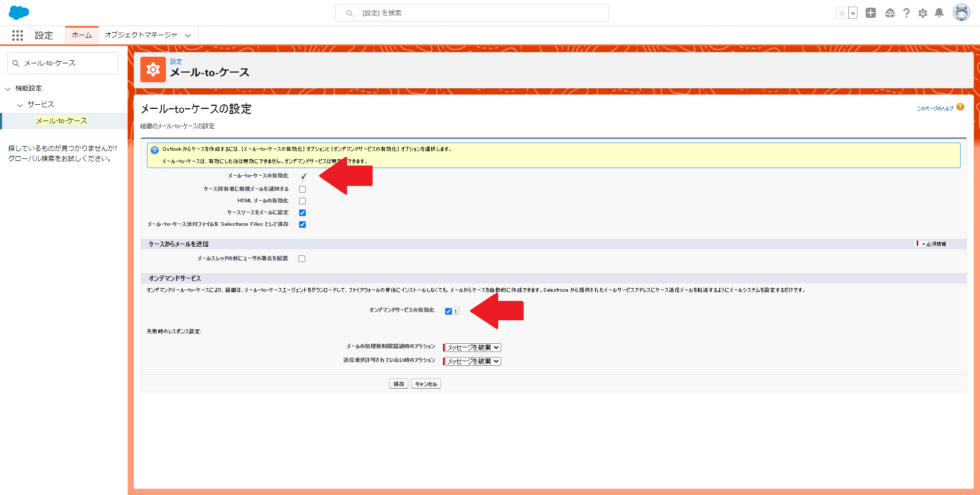Uncheck Salesforce Files として保存 checkbox
980x495 pixels.
point(303,225)
